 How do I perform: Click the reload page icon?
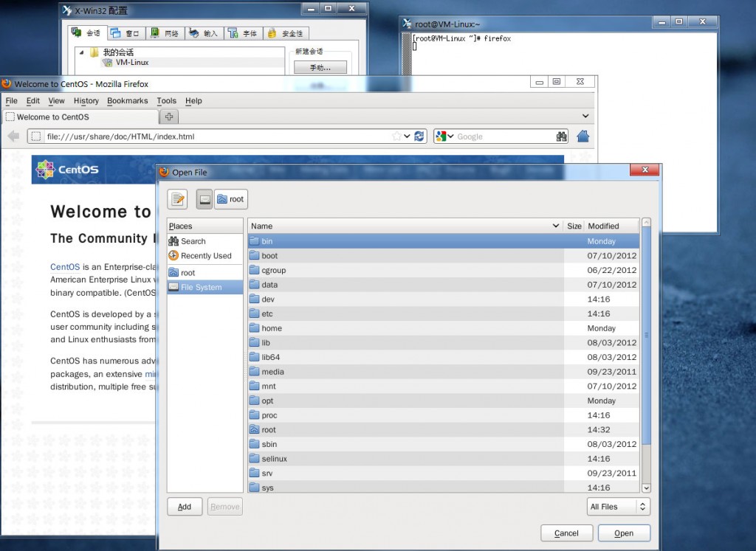[419, 136]
